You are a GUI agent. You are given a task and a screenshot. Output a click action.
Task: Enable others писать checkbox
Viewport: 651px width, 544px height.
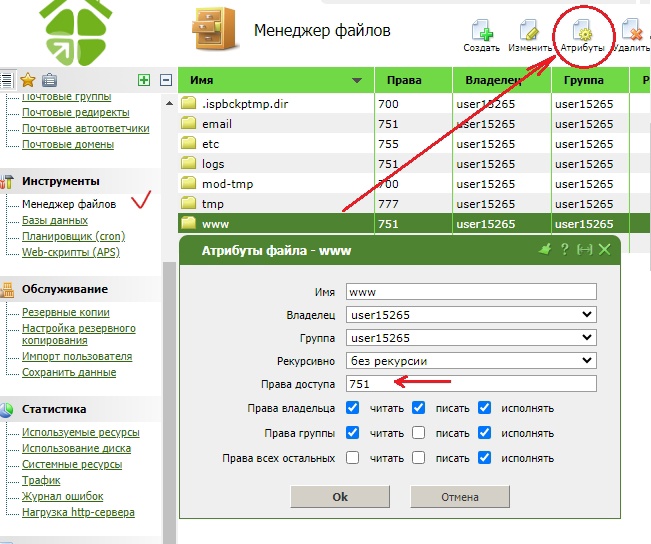tap(418, 458)
